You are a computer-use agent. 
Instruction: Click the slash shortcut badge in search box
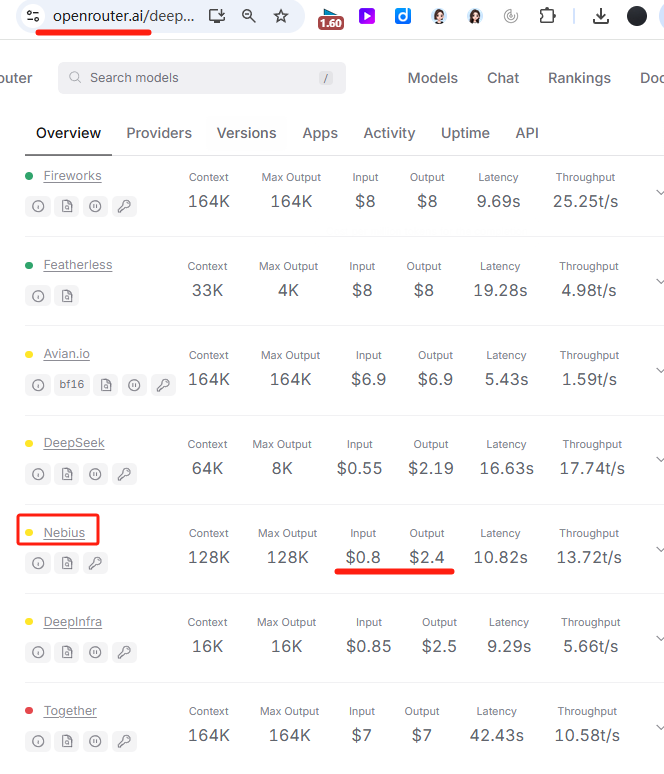pyautogui.click(x=325, y=78)
